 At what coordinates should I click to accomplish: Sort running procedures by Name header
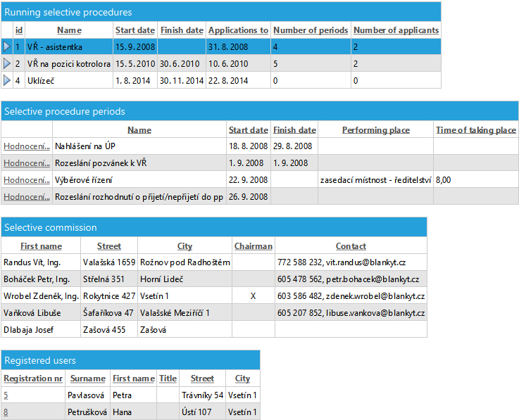69,30
